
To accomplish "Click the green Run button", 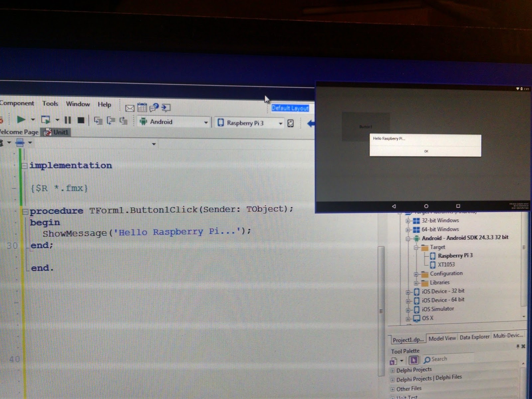I will click(x=21, y=119).
